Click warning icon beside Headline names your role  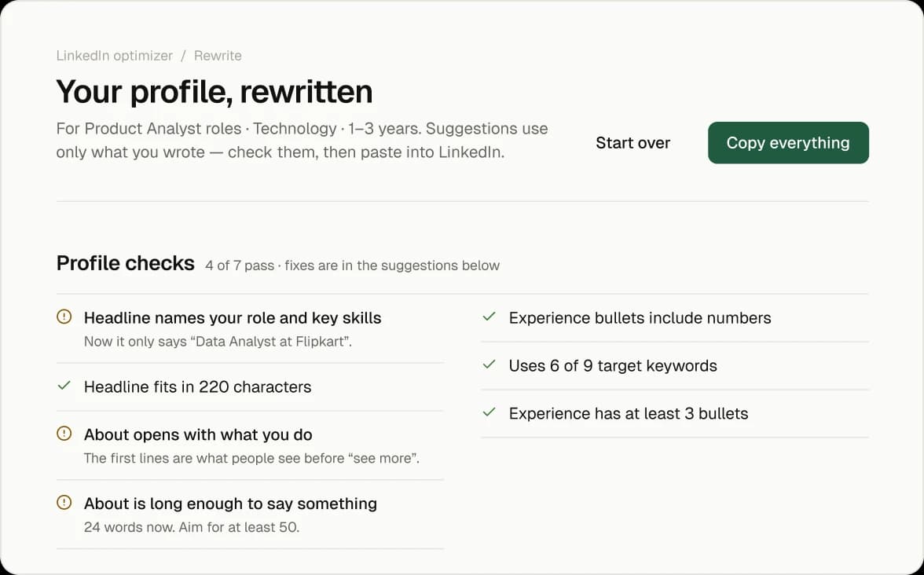[x=64, y=317]
